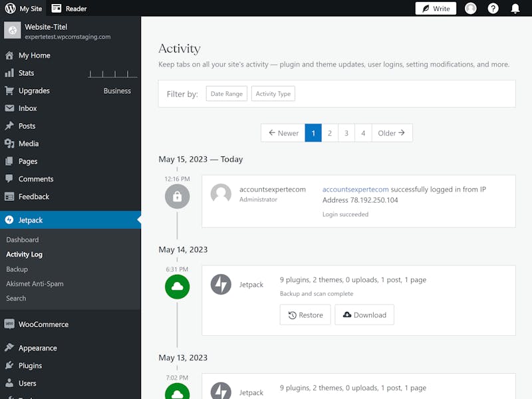Click the Posts pushpin icon
This screenshot has height=399, width=532.
(9, 126)
